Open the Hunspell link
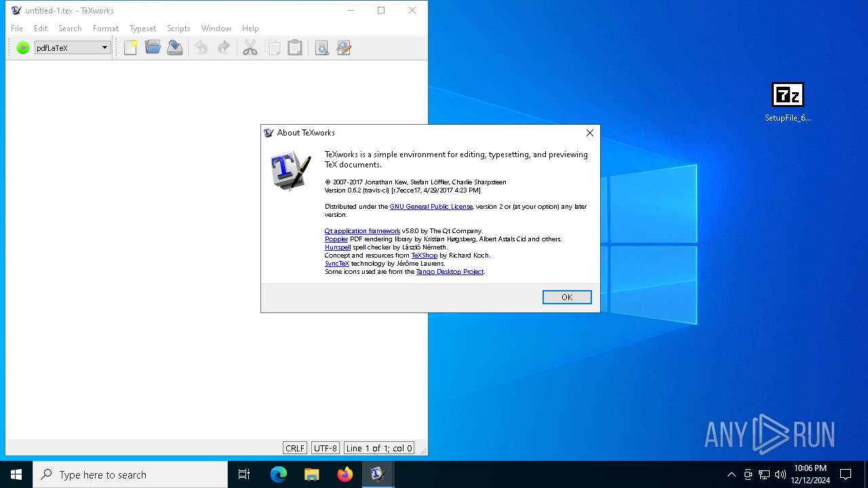 click(x=338, y=247)
